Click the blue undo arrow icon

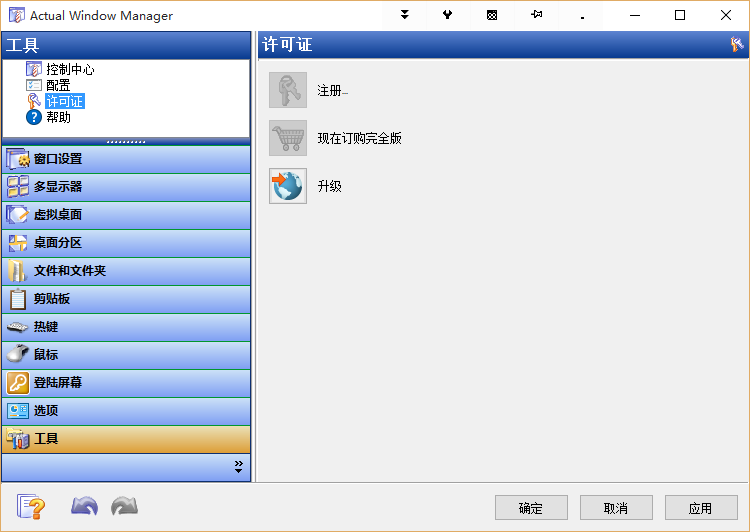tap(84, 507)
